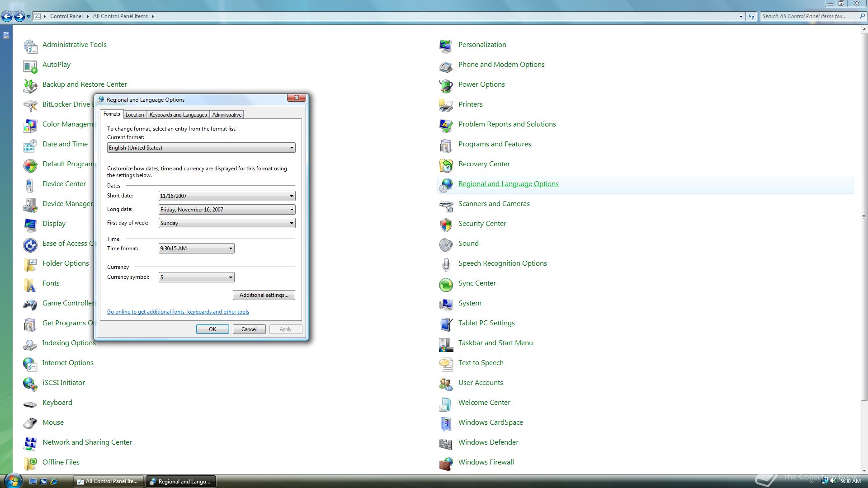Image resolution: width=868 pixels, height=488 pixels.
Task: Open the Mouse icon
Action: [30, 423]
